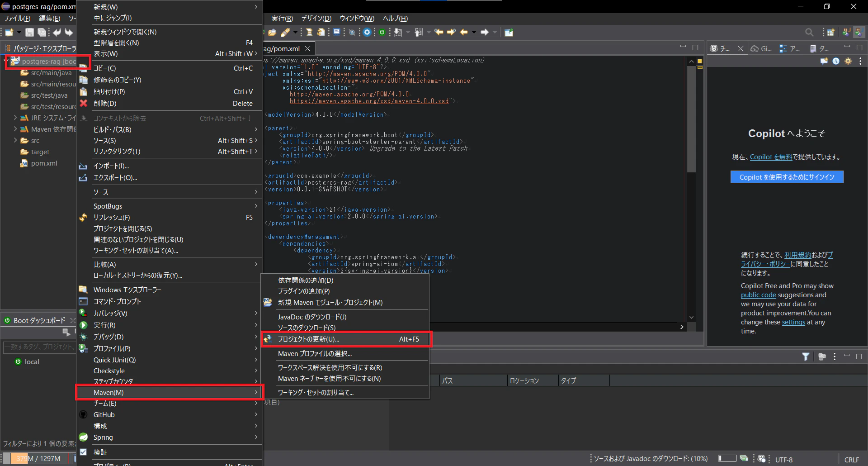Click the Boot Dashboard tag filter field
Viewport: 868px width, 466px height.
click(39, 347)
